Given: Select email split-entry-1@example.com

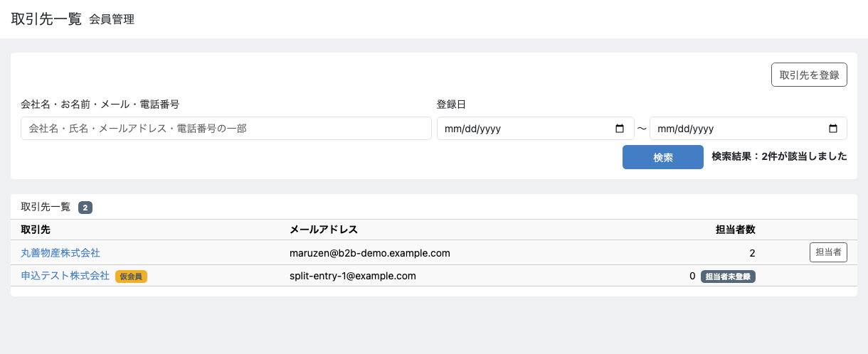Looking at the screenshot, I should point(353,276).
